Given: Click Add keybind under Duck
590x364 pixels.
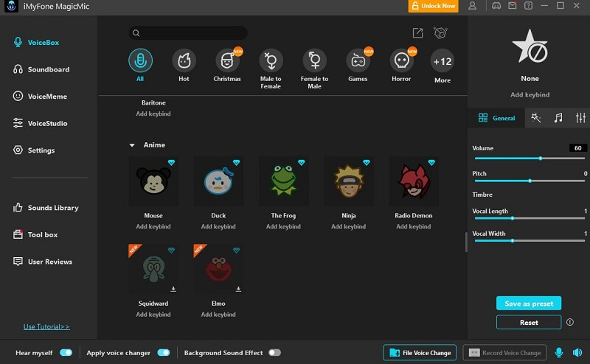Looking at the screenshot, I should point(218,226).
